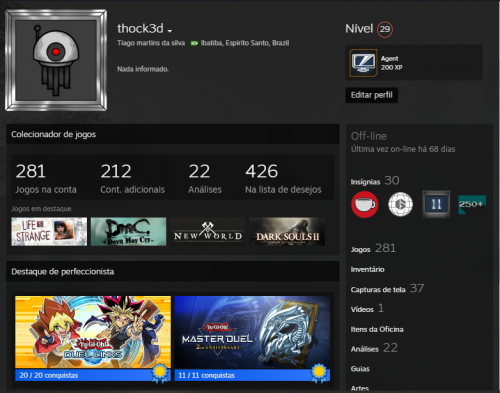Screen dimensions: 500x393
Task: Open the Master Duel perfect game showcase
Action: pos(252,338)
